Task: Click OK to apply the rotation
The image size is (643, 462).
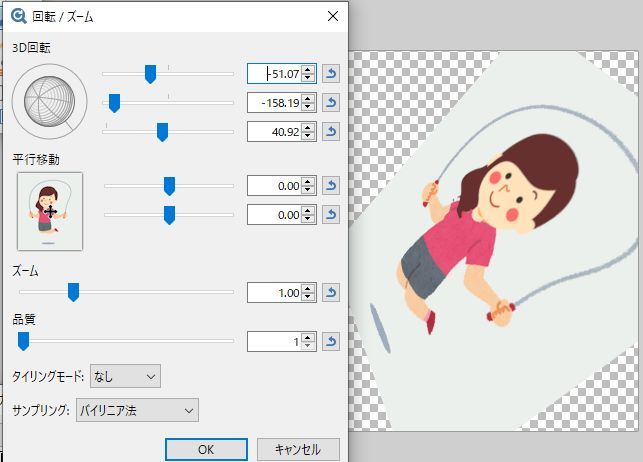Action: pyautogui.click(x=206, y=449)
